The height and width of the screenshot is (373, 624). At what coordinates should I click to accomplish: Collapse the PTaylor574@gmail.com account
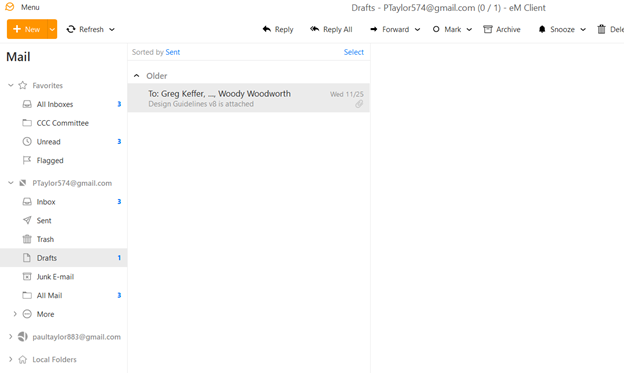[11, 183]
